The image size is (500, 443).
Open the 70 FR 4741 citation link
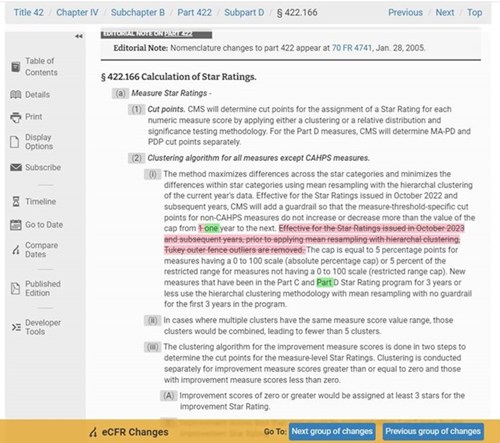[351, 48]
